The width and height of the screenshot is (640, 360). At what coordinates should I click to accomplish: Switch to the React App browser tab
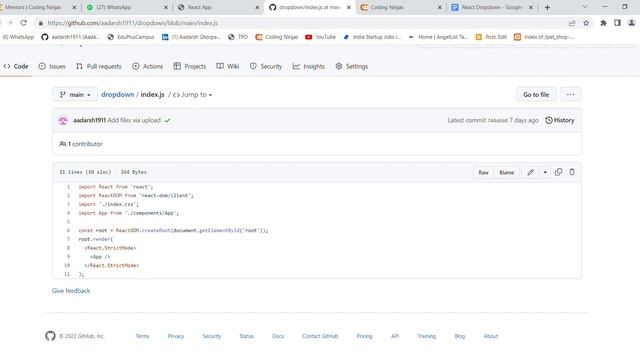[x=217, y=7]
